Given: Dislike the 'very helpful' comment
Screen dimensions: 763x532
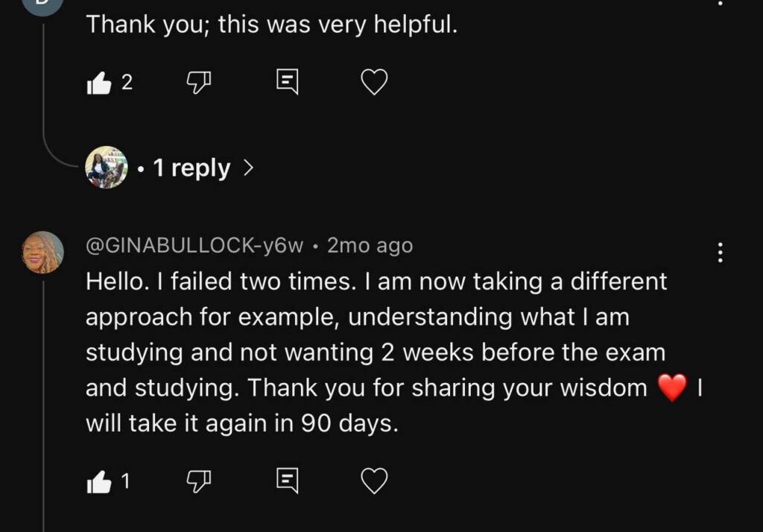Looking at the screenshot, I should (x=197, y=83).
